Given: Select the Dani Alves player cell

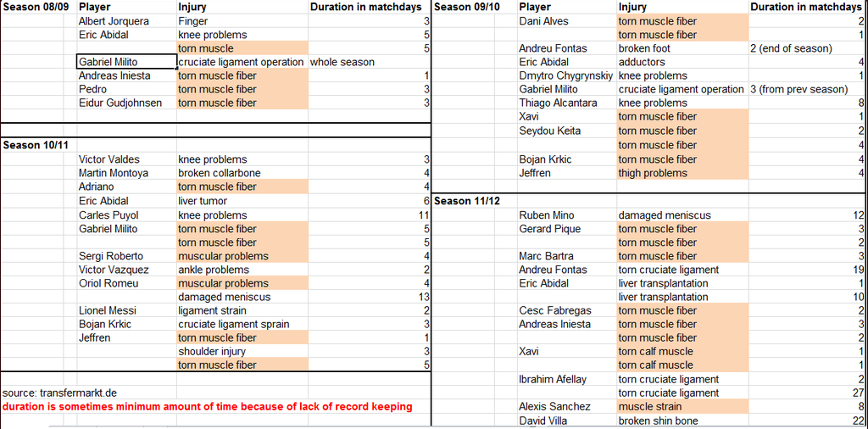Looking at the screenshot, I should [x=567, y=21].
